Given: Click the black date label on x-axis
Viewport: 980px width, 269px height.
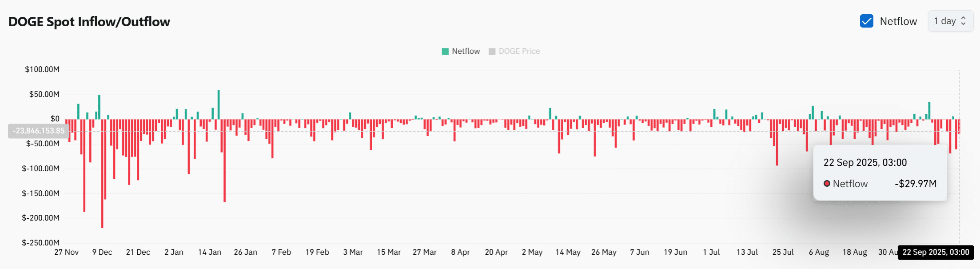Looking at the screenshot, I should (x=936, y=252).
